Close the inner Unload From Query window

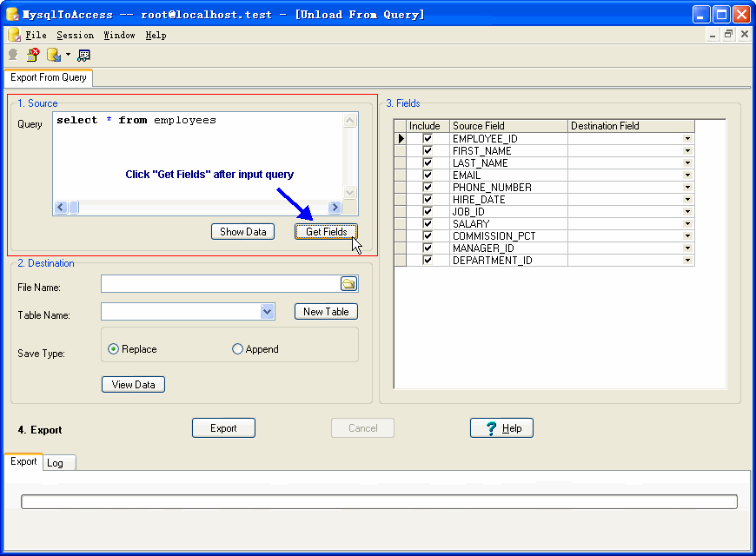(x=745, y=34)
